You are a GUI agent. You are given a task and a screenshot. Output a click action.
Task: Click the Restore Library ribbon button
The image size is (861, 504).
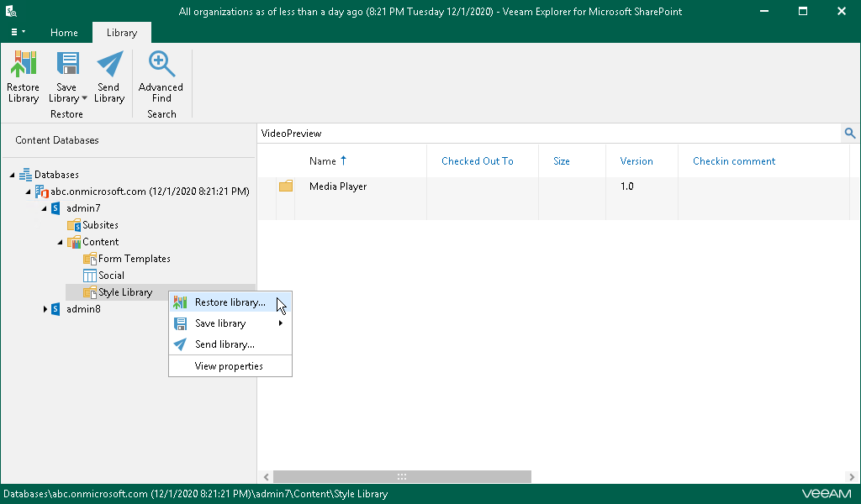pyautogui.click(x=23, y=76)
